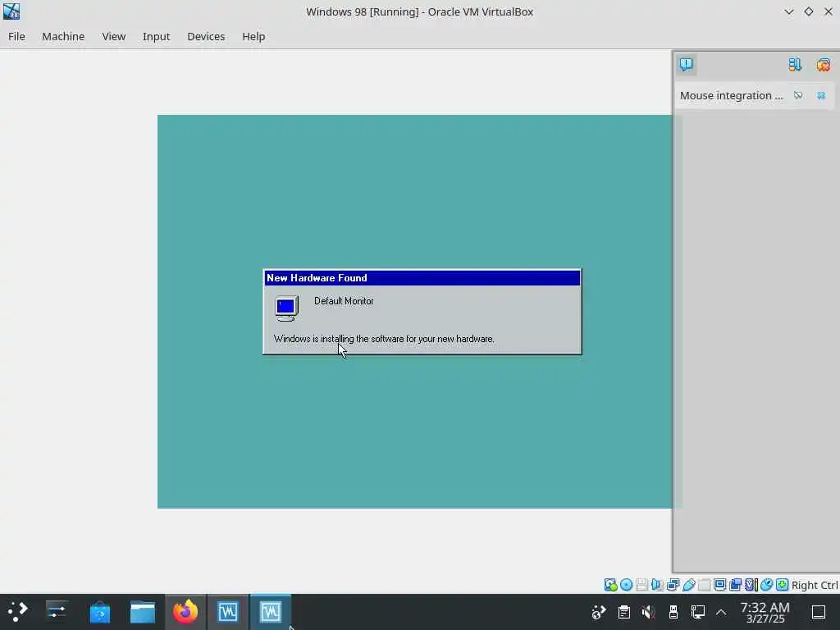The width and height of the screenshot is (840, 630).
Task: Click the 7:32 AM clock
Action: point(765,612)
